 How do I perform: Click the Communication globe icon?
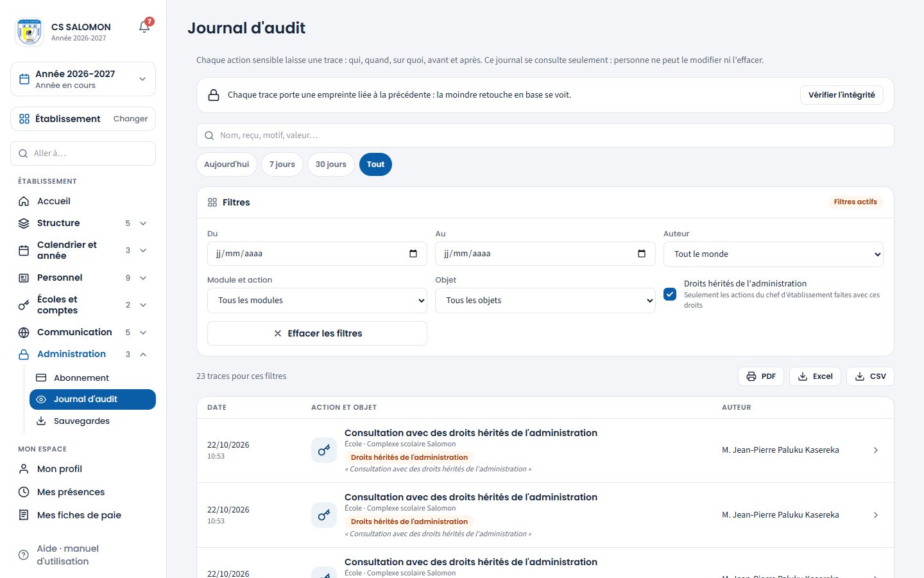pos(24,332)
